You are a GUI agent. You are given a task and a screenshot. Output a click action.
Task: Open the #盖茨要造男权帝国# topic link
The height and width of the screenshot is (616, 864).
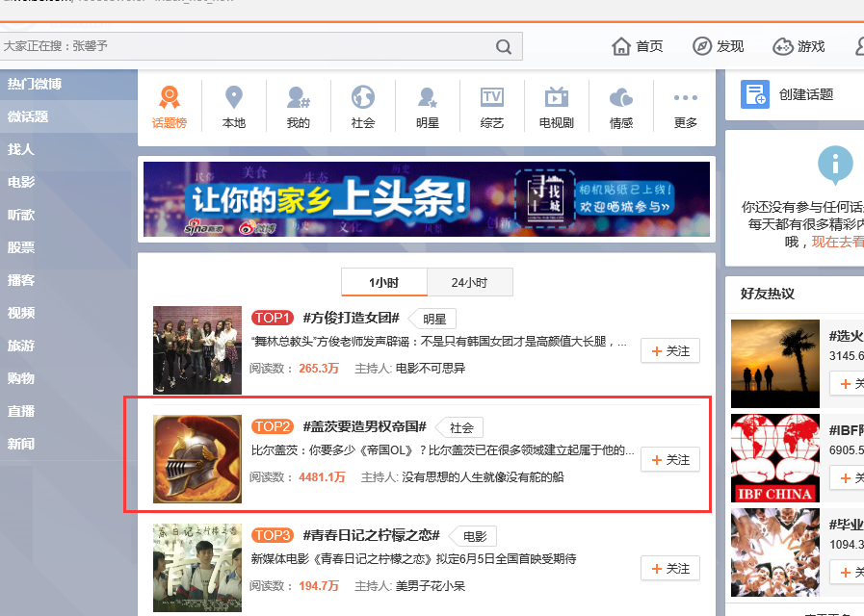click(365, 426)
